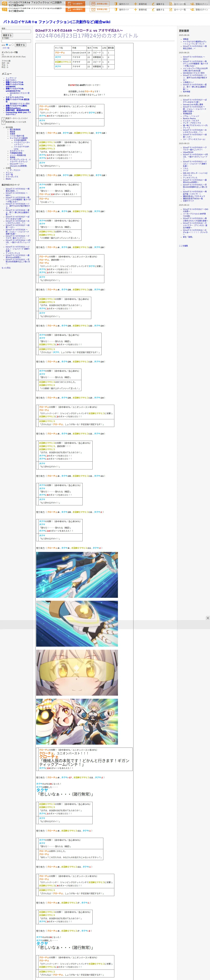
Task: Open 神敗退 in the update history
Action: 186,39
